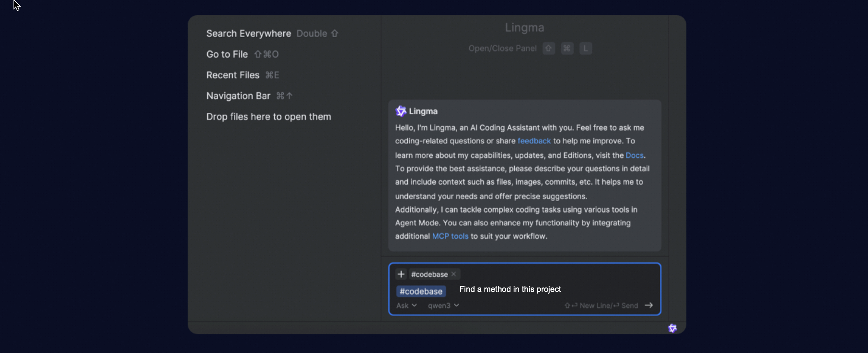Screen dimensions: 868x353
Task: Click the Open/Close Panel label
Action: [502, 48]
